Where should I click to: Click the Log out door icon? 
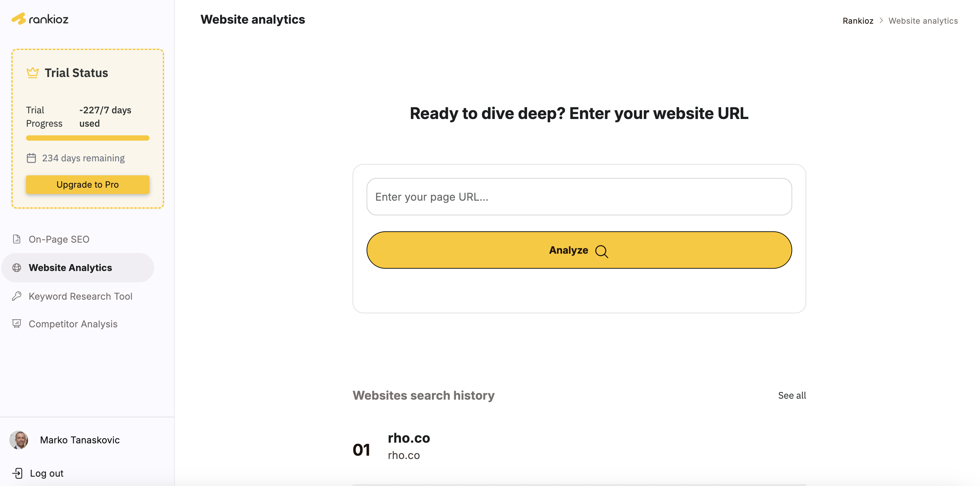pos(17,473)
